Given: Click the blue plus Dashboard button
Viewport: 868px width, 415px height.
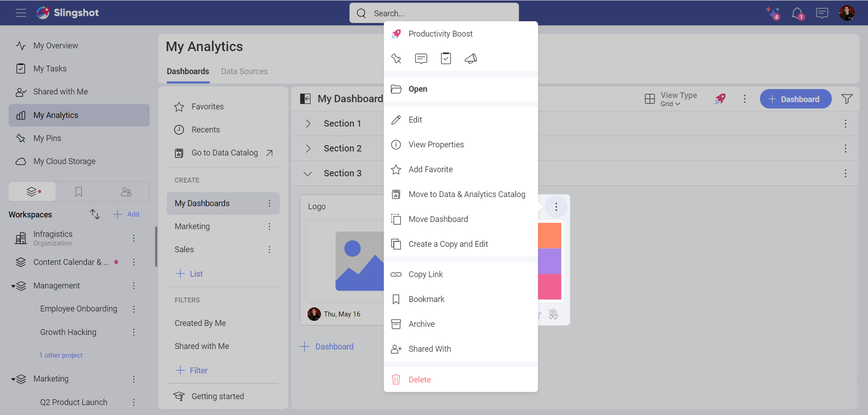Looking at the screenshot, I should (796, 99).
